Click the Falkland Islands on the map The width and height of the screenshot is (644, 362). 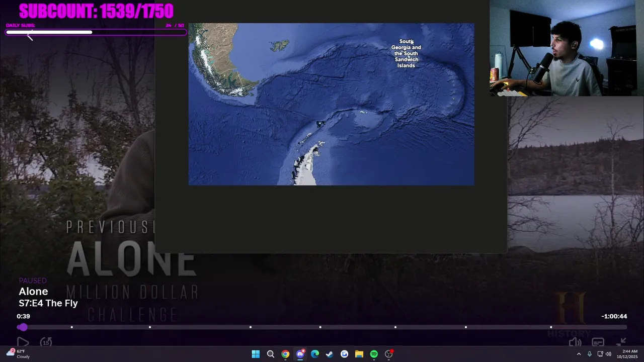(x=279, y=46)
